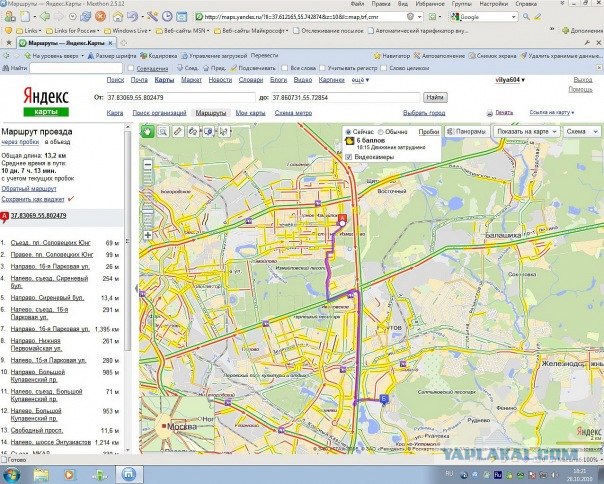604x484 pixels.
Task: Open the Схема map type dropdown
Action: 582,131
